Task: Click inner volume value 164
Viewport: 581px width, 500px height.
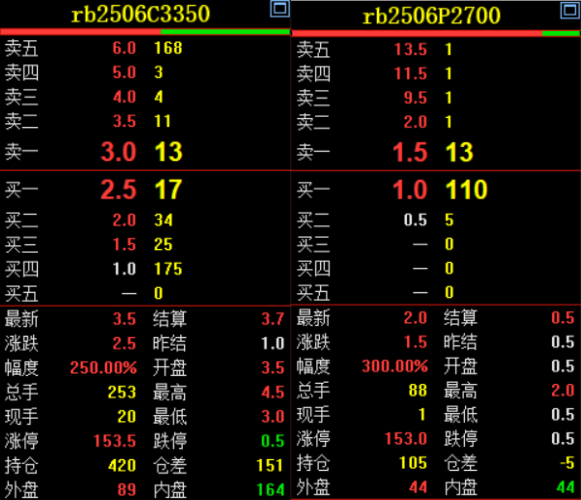Action: click(270, 490)
